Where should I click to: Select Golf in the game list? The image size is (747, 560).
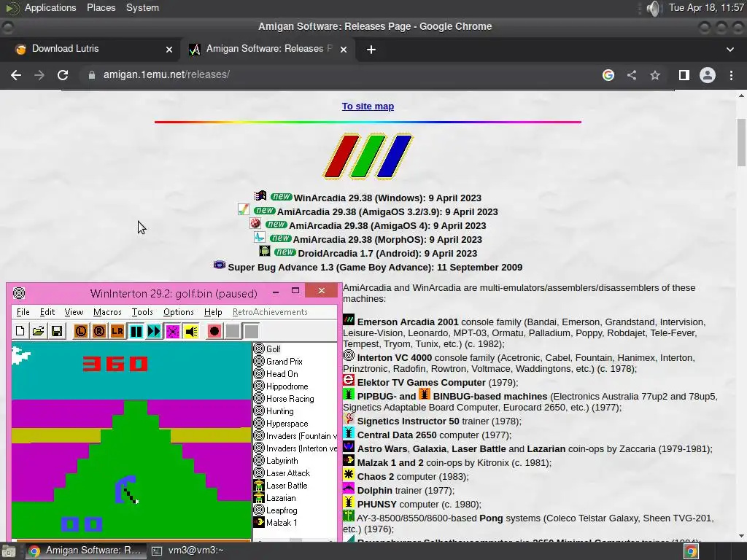click(x=273, y=349)
